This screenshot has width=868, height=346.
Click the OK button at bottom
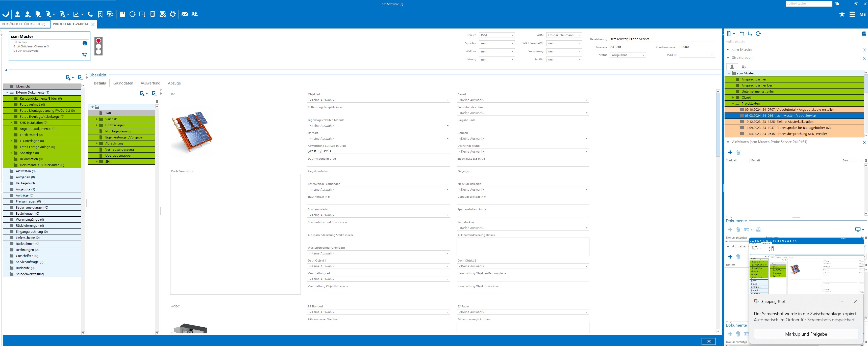click(x=708, y=341)
